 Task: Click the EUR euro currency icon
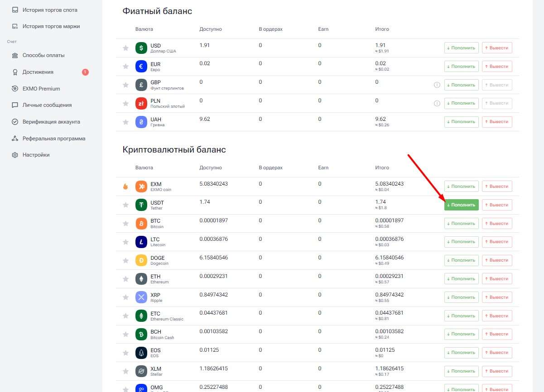(x=141, y=67)
